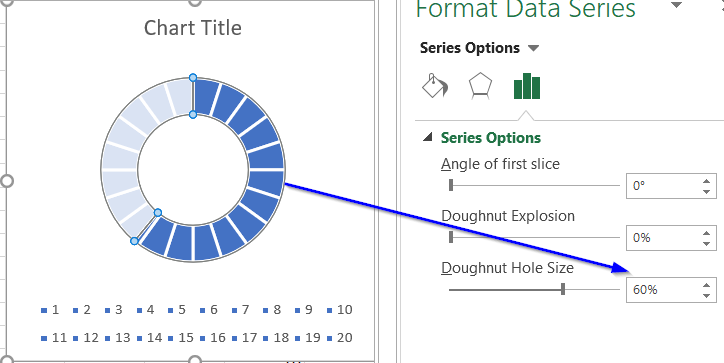Click the Doughnut Explosion slider handle
The image size is (724, 363).
click(451, 237)
